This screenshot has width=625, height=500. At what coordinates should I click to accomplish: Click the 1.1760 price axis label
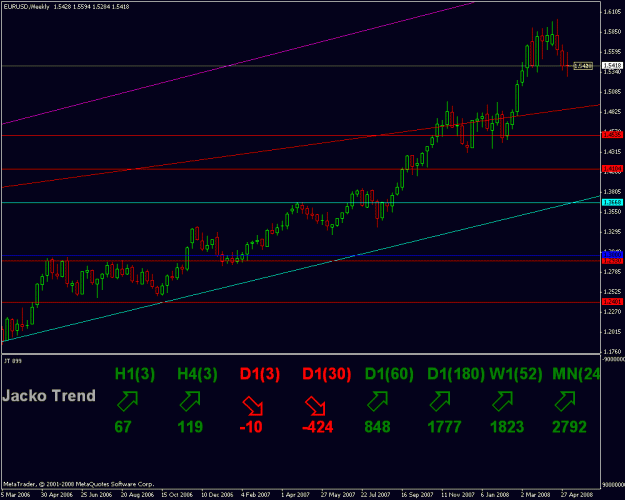pos(613,352)
